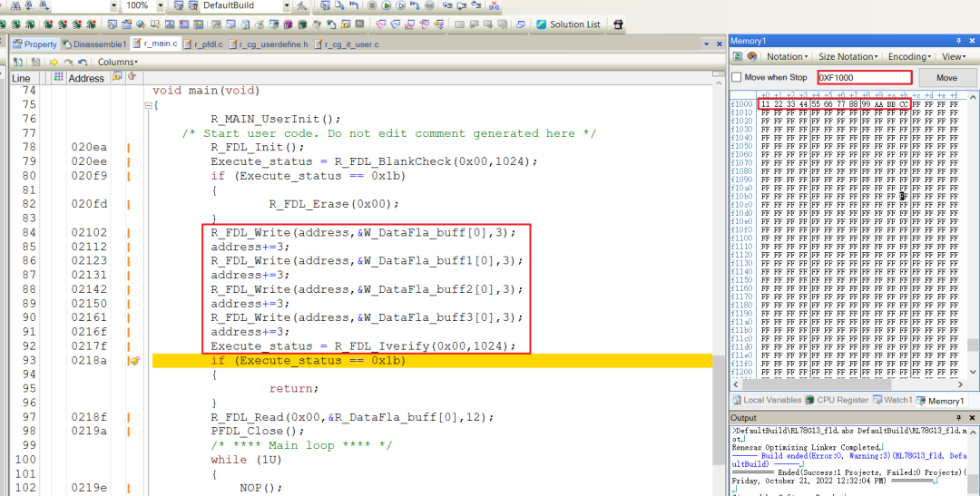980x496 pixels.
Task: Click the Memory1 horizontal scroll right arrow
Action: [960, 384]
